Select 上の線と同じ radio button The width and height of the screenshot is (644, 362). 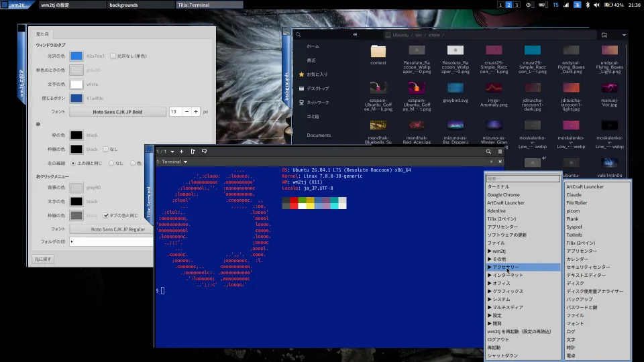tap(73, 163)
